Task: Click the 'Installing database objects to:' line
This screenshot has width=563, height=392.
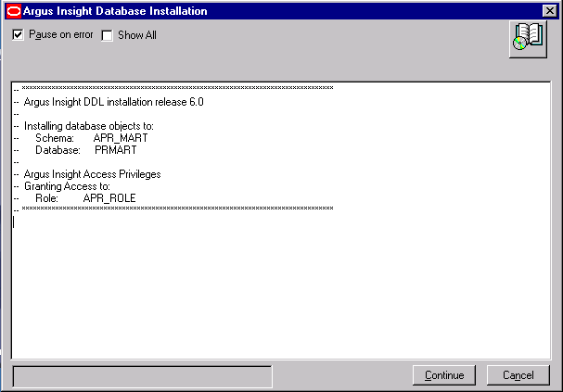Action: pyautogui.click(x=89, y=126)
